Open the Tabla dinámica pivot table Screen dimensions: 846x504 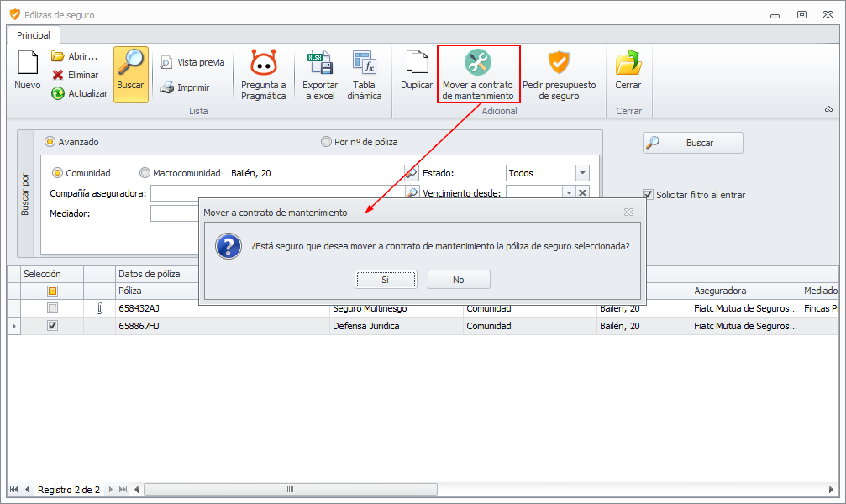(x=364, y=75)
